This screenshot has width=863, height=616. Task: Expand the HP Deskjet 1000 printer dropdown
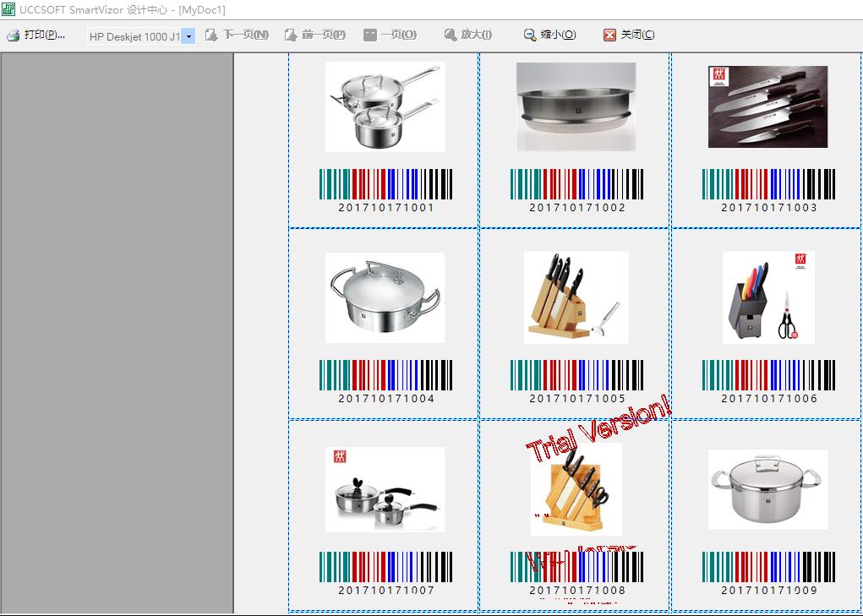coord(188,36)
